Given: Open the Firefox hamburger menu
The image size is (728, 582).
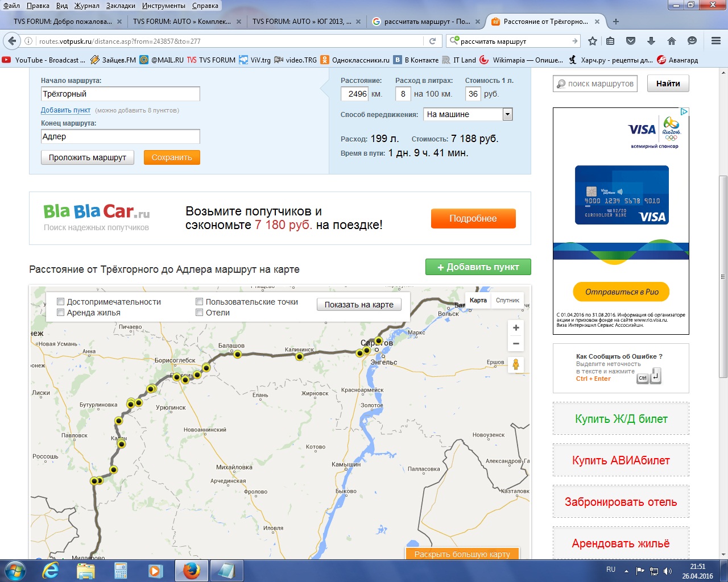Looking at the screenshot, I should pyautogui.click(x=716, y=41).
